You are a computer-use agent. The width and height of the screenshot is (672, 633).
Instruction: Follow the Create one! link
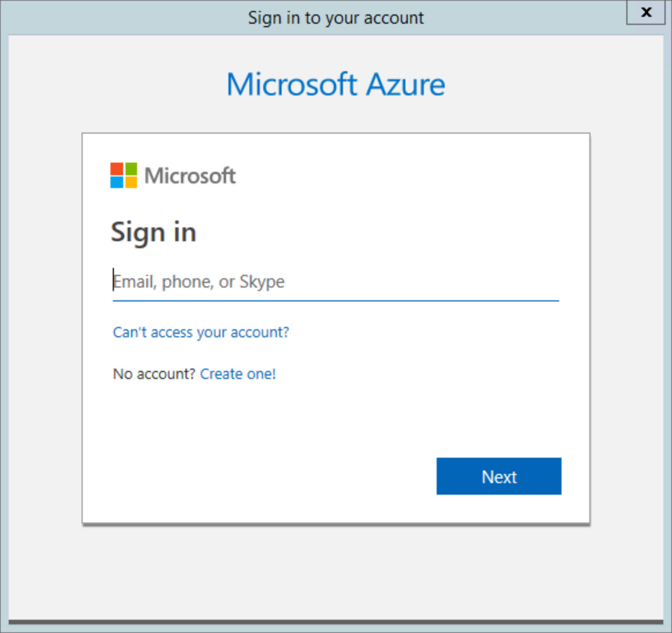(238, 374)
